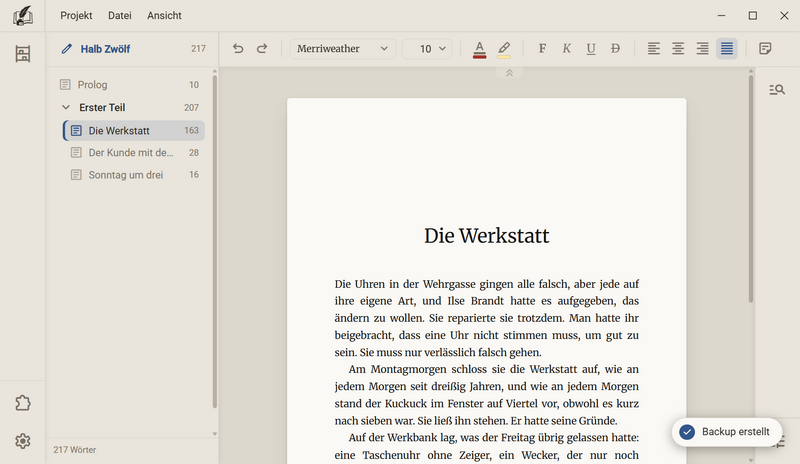Click the Erster Teil word count 207

(191, 108)
